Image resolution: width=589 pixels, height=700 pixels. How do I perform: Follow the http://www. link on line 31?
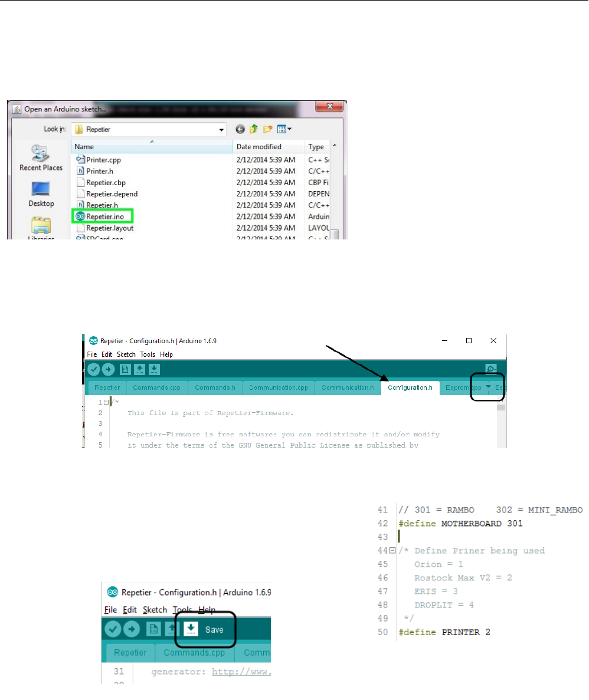[x=241, y=672]
